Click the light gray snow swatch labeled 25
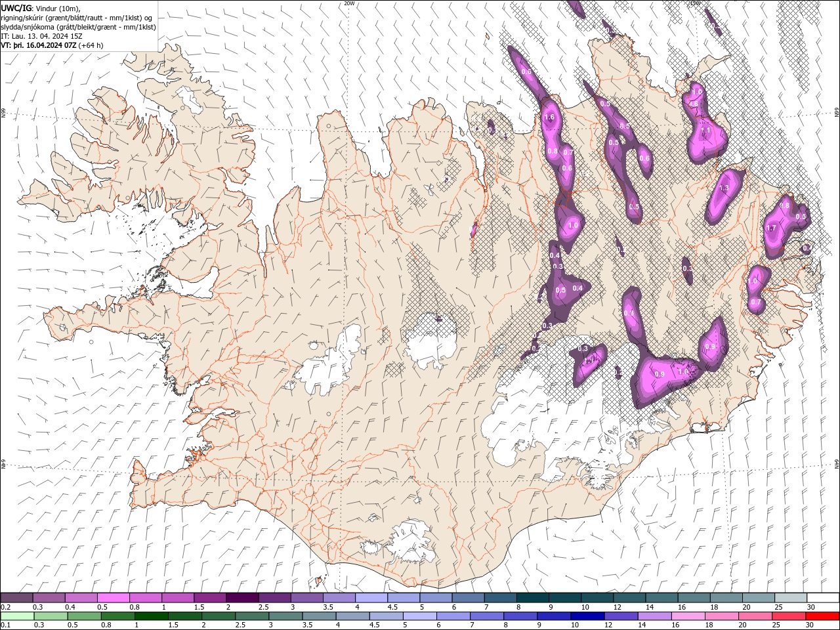Viewport: 840px width, 630px height. point(790,598)
